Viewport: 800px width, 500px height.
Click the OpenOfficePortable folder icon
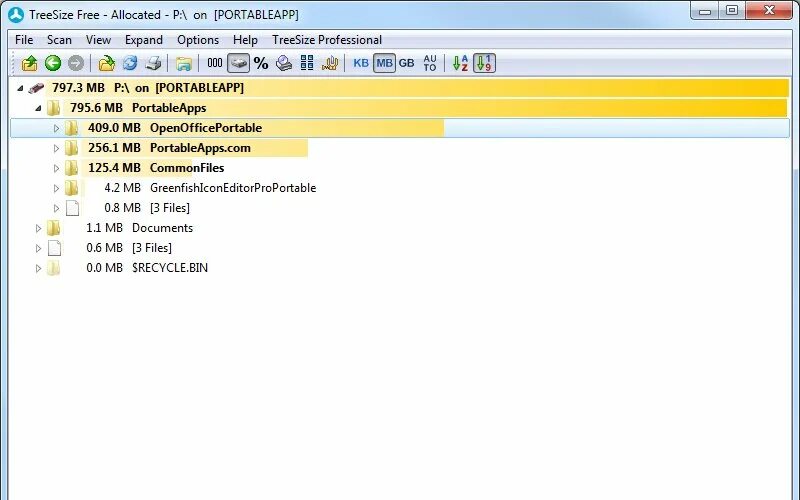(71, 128)
